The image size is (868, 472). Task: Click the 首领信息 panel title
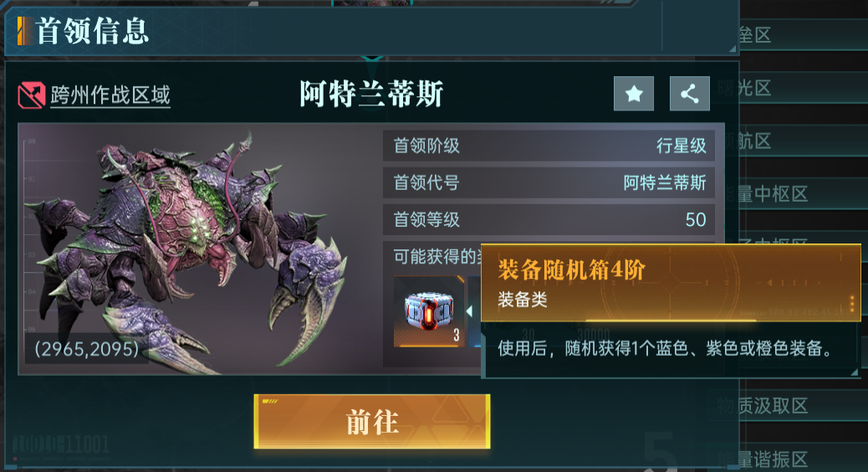click(92, 31)
